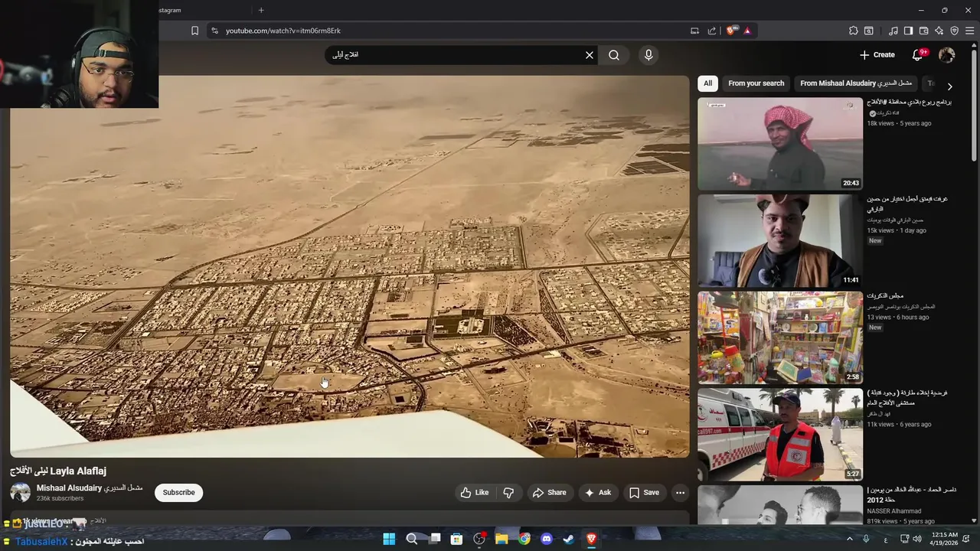The height and width of the screenshot is (551, 980).
Task: Open the Windows Start menu
Action: 389,539
